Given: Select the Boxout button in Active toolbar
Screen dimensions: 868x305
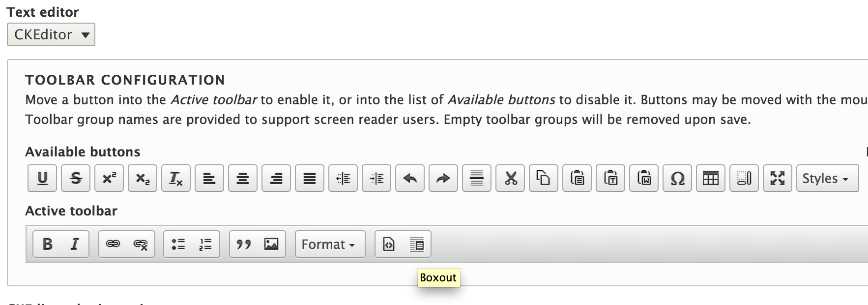Looking at the screenshot, I should point(417,244).
